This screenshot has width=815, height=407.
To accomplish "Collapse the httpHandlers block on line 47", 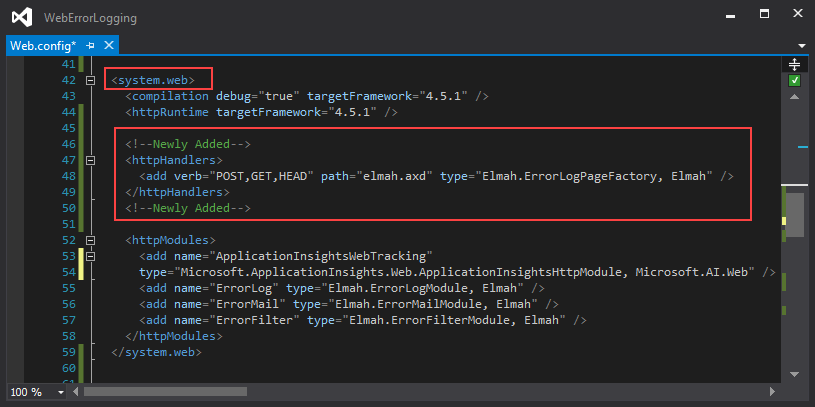I will [x=91, y=160].
